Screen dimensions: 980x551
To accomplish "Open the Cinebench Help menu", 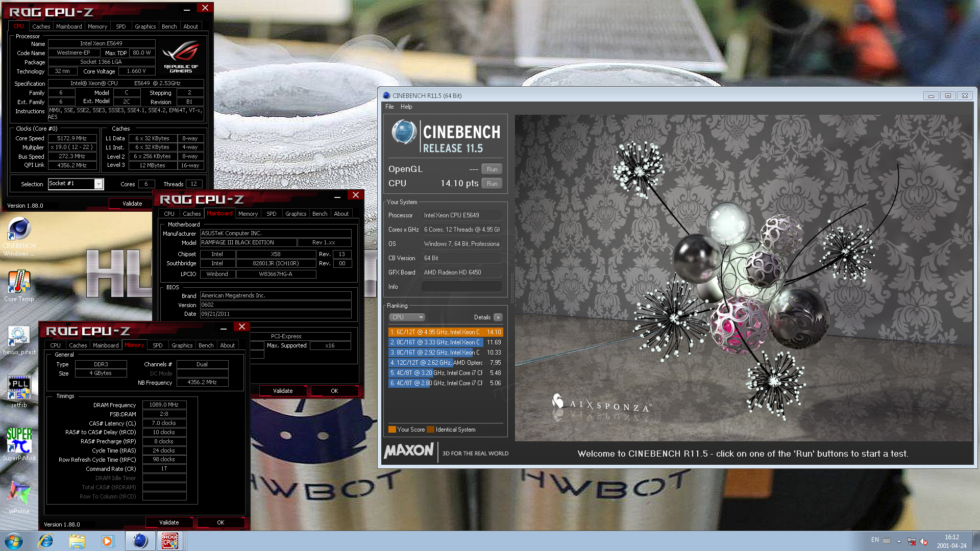I will click(406, 107).
